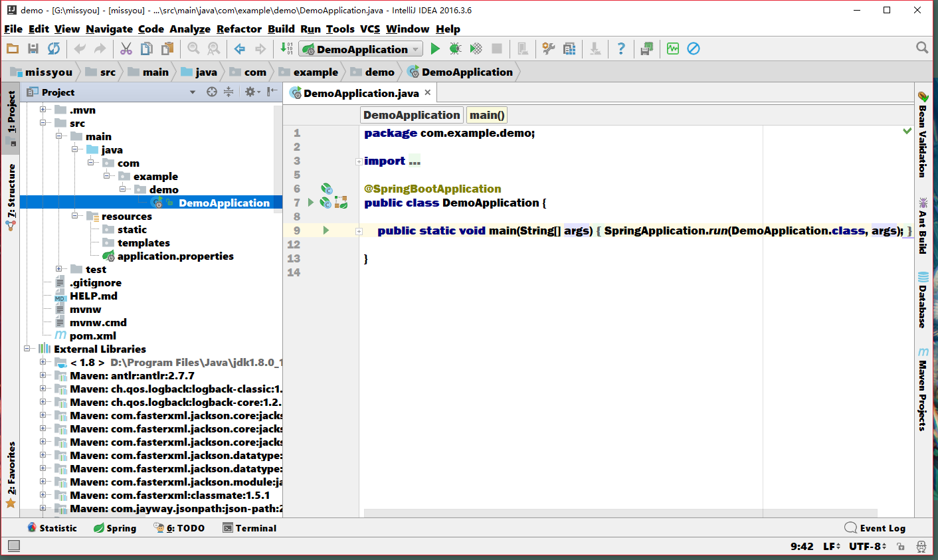Click Hide Project panel icon
Viewport: 938px width, 560px height.
pos(272,92)
